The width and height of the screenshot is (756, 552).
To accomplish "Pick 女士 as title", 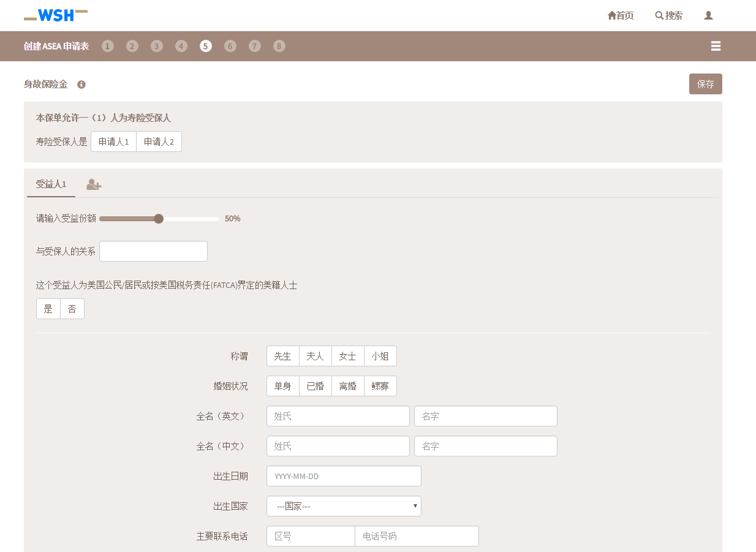I will click(347, 356).
